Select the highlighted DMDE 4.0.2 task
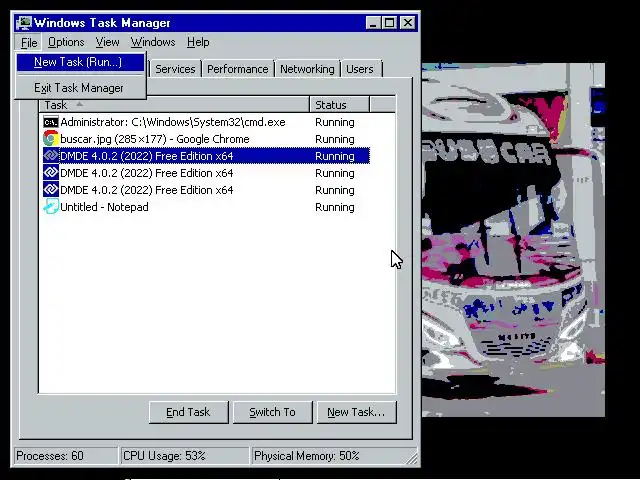640x480 pixels. 206,156
